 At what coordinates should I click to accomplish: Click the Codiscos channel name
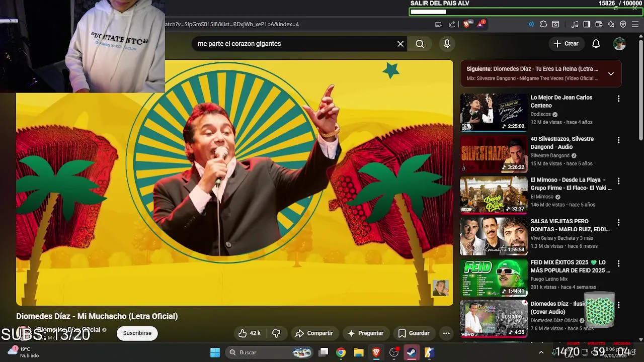(541, 115)
